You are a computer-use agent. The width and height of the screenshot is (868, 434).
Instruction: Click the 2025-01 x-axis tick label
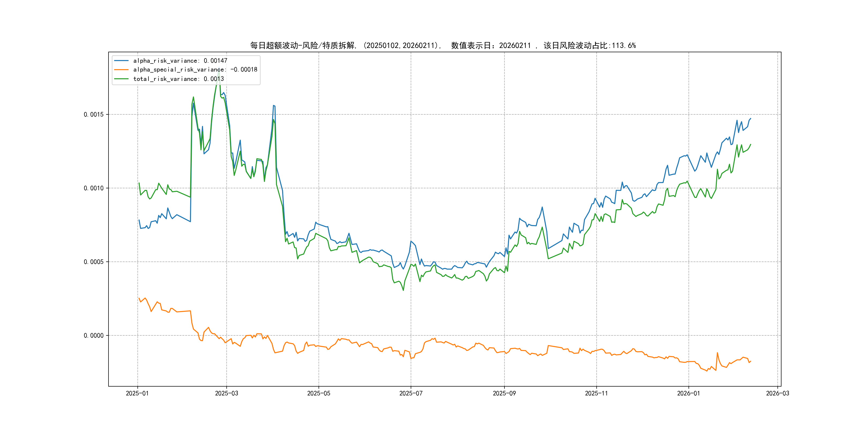click(137, 394)
